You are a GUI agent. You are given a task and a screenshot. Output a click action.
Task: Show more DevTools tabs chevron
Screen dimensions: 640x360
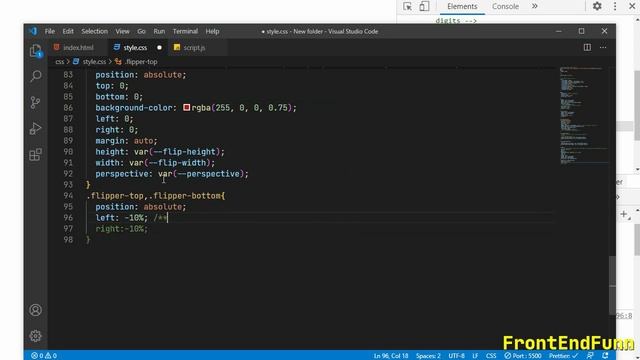coord(535,6)
